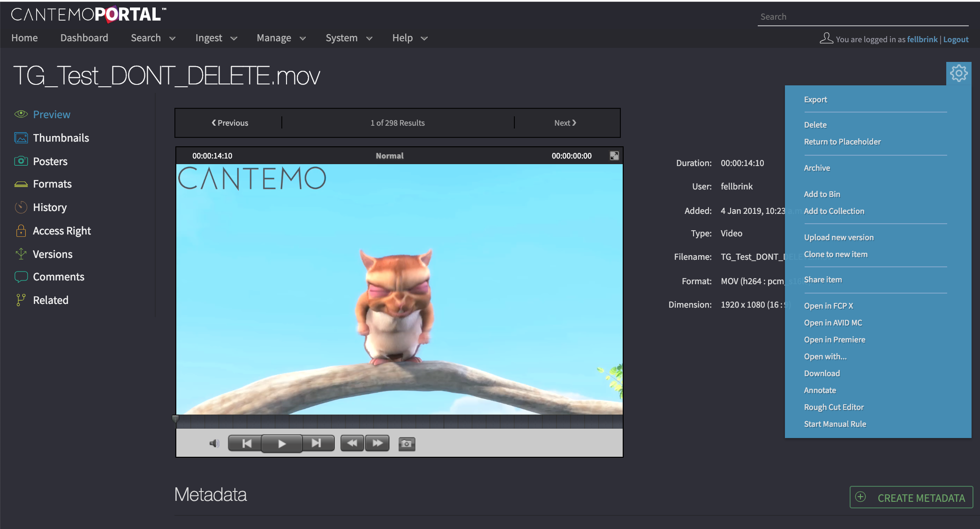Click the Posters camera icon

pos(21,161)
